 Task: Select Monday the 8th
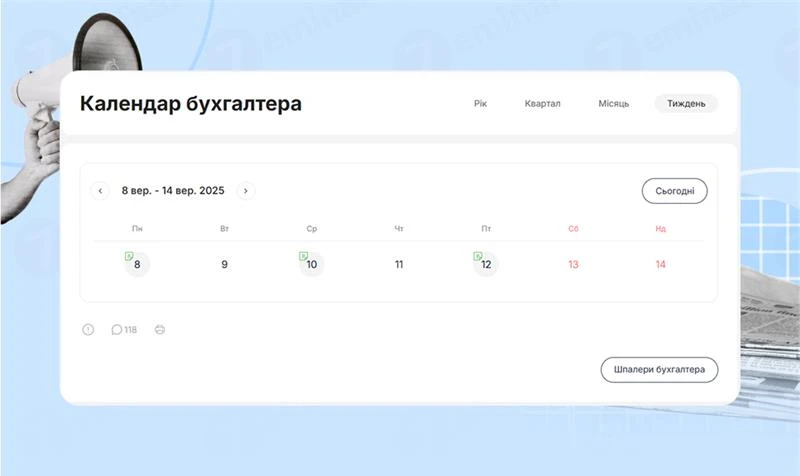137,264
